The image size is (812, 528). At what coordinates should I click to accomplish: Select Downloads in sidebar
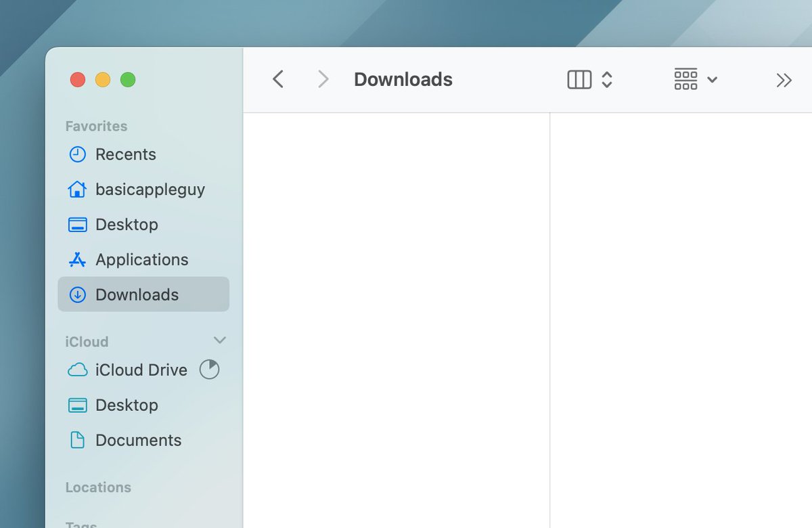point(143,294)
